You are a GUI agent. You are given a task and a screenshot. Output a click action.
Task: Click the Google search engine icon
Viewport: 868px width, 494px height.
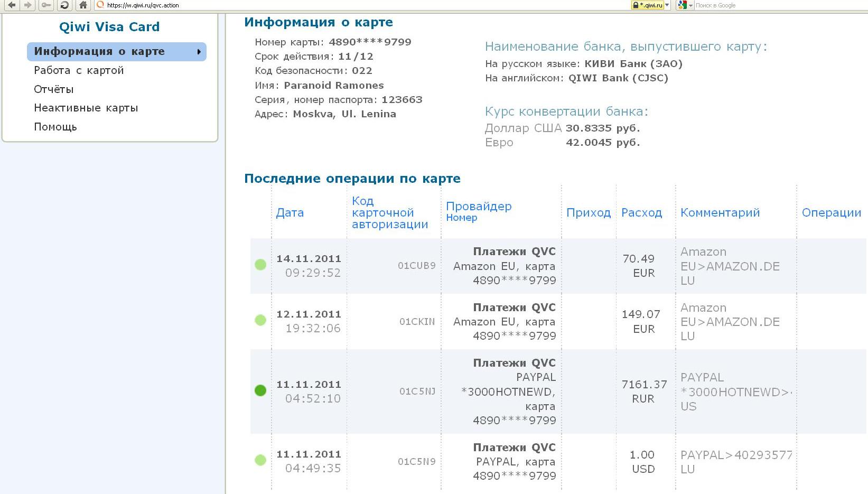(x=683, y=5)
